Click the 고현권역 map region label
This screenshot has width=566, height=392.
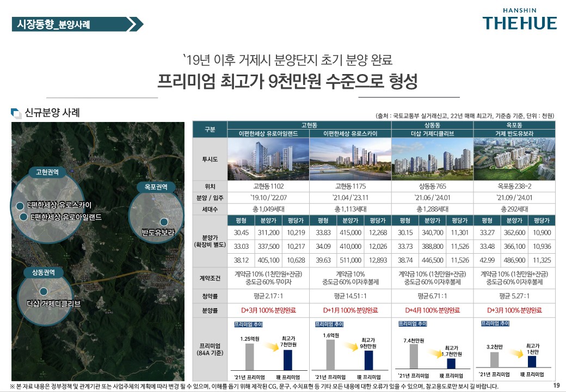click(47, 172)
